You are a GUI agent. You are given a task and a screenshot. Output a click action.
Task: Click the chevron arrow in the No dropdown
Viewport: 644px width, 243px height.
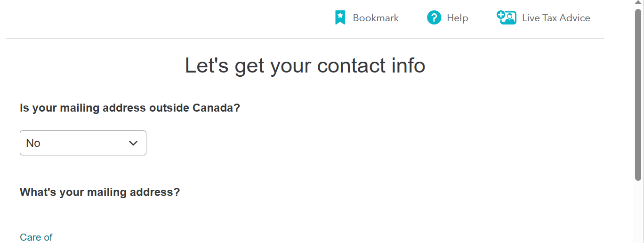point(133,143)
